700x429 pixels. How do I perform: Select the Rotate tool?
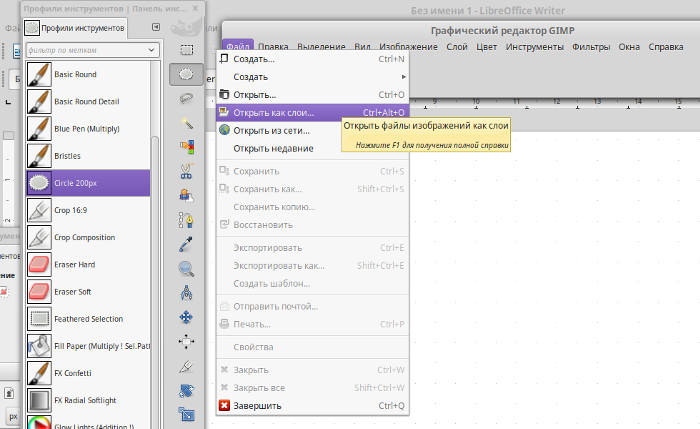(x=187, y=390)
